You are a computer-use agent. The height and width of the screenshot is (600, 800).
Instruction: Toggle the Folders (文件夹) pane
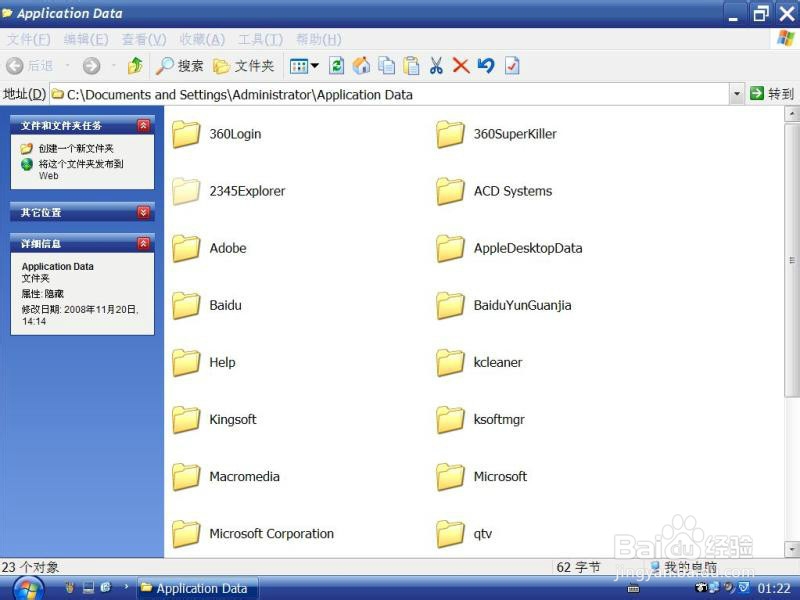244,66
